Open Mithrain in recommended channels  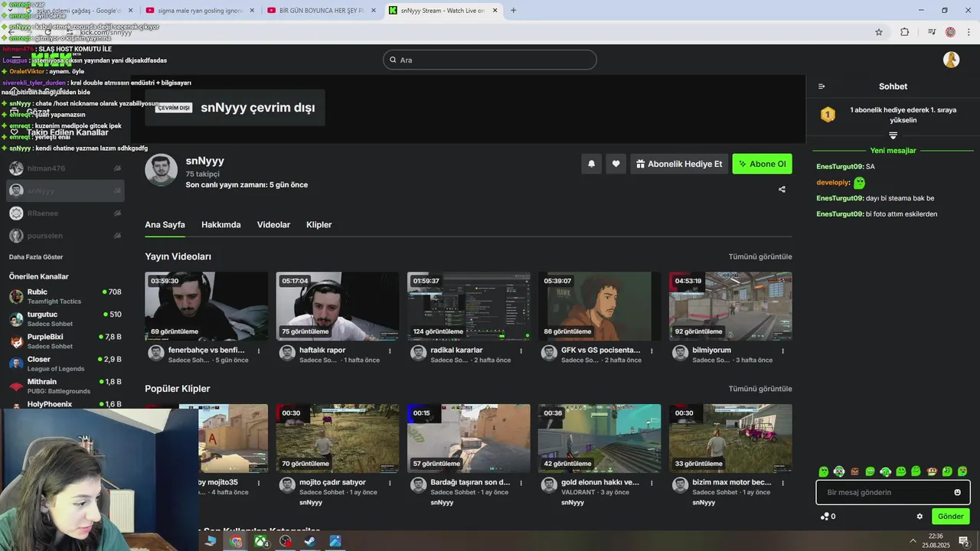(65, 386)
